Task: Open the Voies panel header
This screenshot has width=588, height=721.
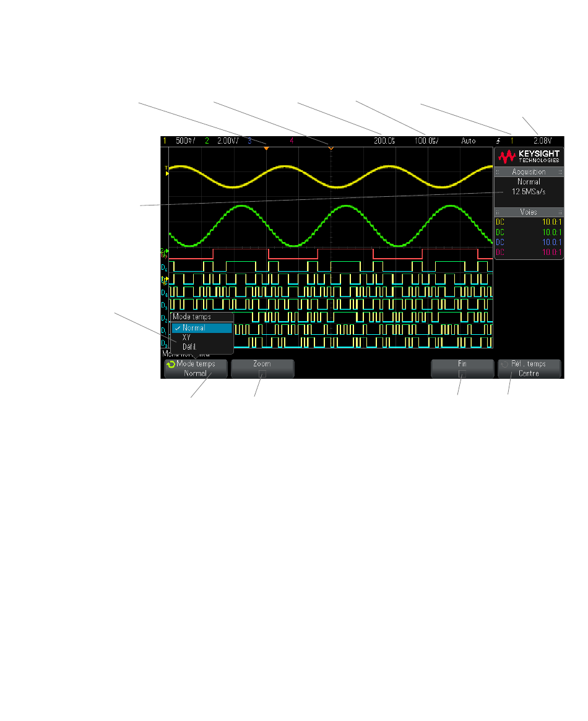Action: click(x=529, y=212)
